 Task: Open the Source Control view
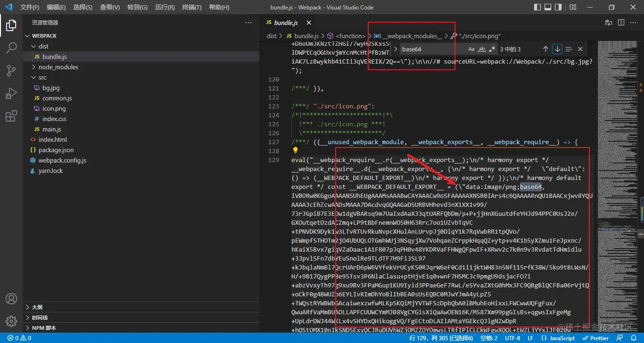[x=11, y=71]
